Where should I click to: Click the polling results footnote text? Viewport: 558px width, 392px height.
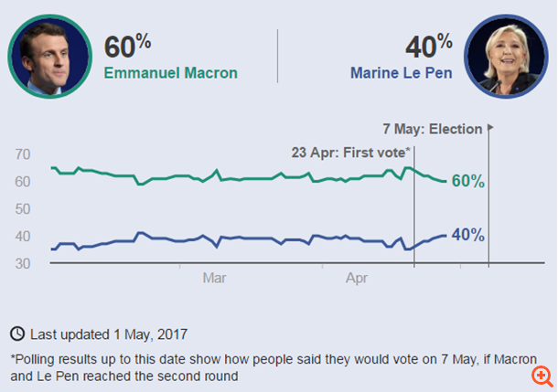coord(274,366)
